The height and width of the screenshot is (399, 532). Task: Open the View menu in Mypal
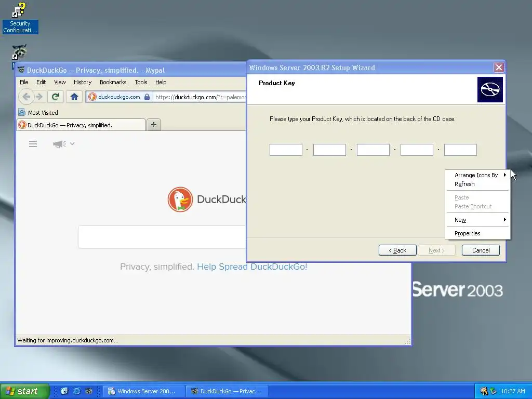pos(60,82)
